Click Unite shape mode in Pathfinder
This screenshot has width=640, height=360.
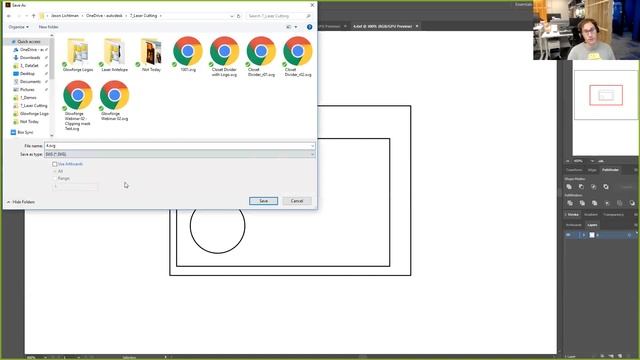point(569,187)
